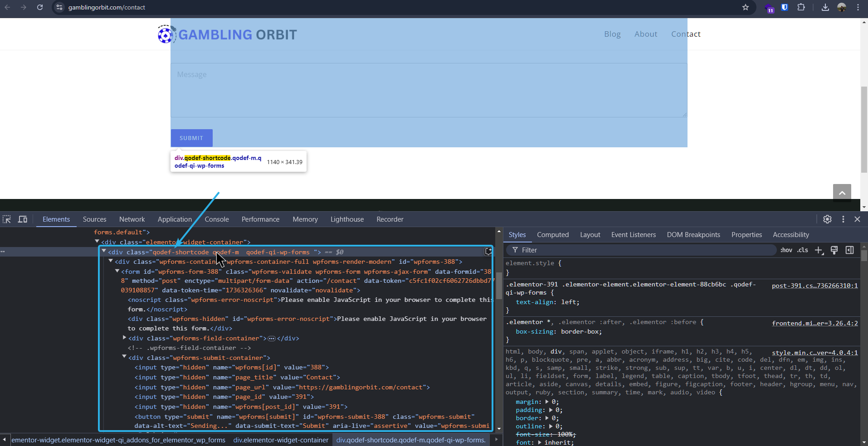The height and width of the screenshot is (446, 868).
Task: Collapse the wpforms-form-388 form node
Action: 117,271
